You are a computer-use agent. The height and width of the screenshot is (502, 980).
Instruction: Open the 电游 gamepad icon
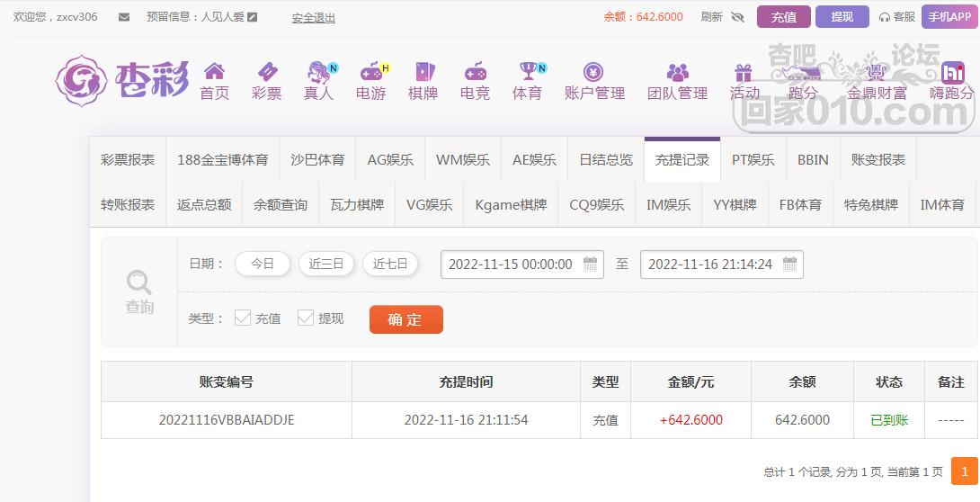pos(370,71)
